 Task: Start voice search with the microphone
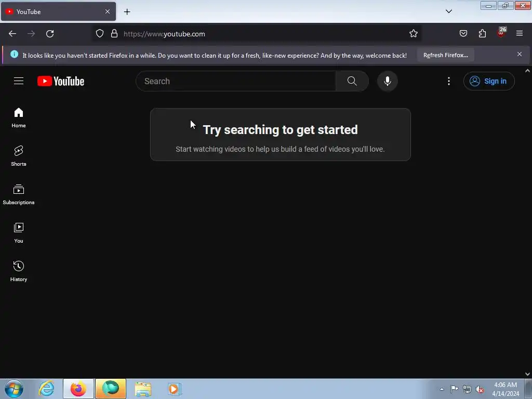pyautogui.click(x=387, y=81)
